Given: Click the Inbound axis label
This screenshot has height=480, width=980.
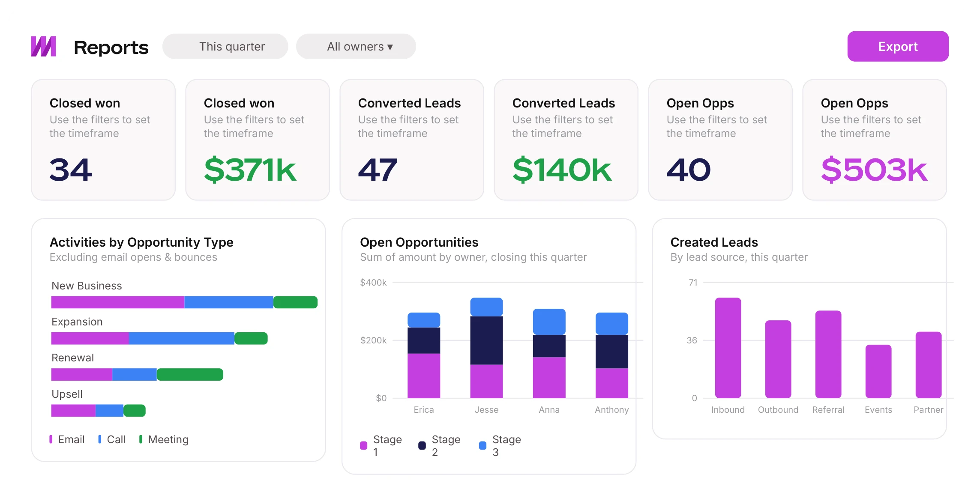Looking at the screenshot, I should (728, 410).
